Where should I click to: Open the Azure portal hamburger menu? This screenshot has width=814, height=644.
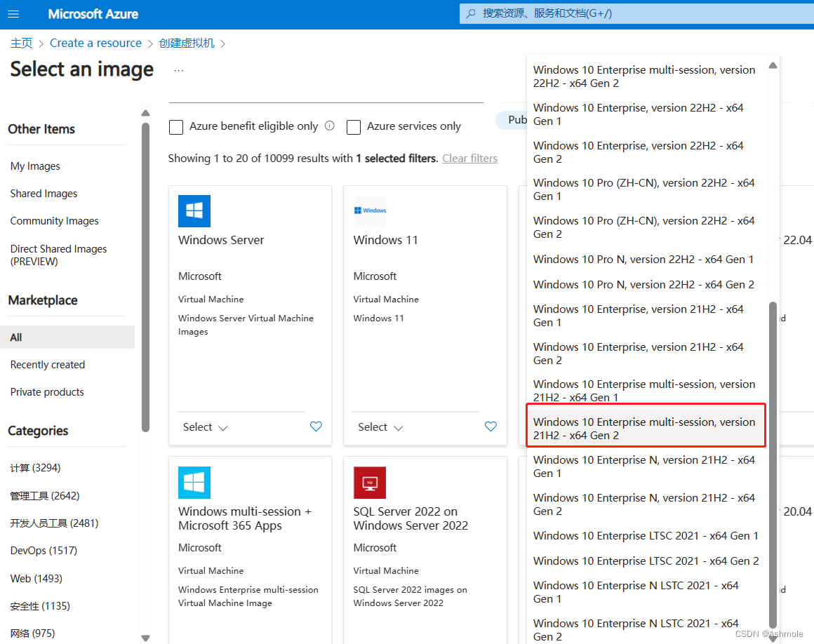13,14
